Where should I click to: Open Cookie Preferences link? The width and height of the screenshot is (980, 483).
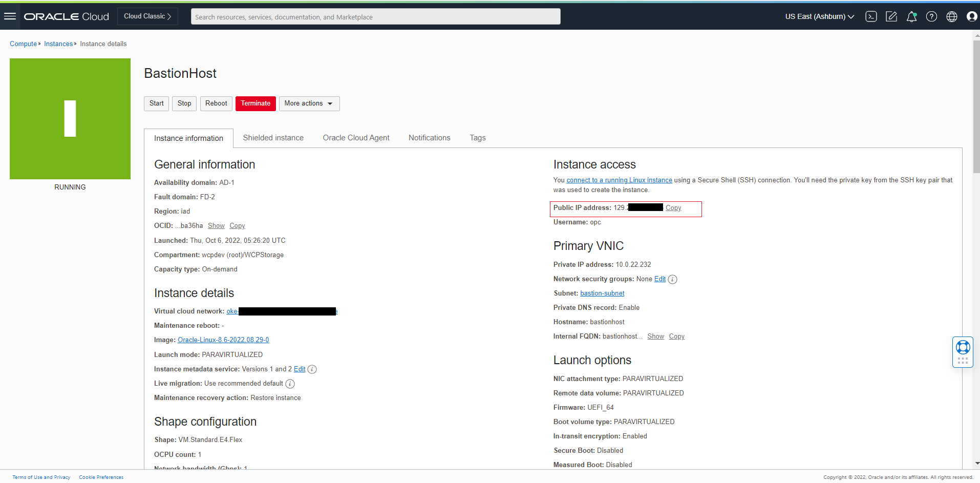[x=101, y=477]
